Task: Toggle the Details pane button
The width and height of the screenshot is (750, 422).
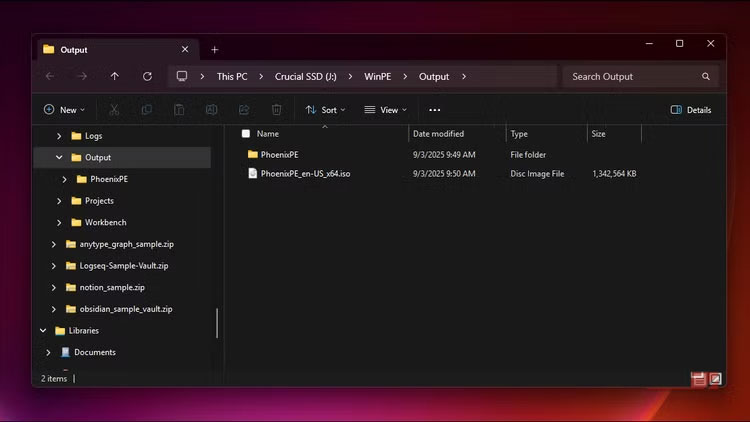Action: (x=691, y=110)
